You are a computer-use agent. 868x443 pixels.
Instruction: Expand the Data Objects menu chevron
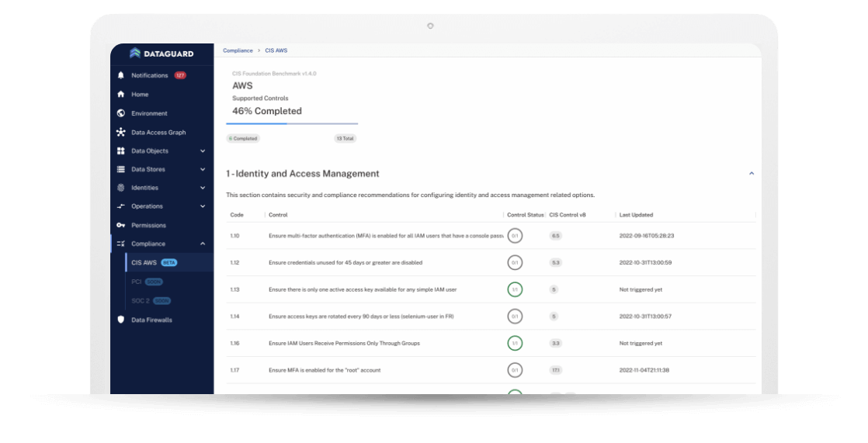pos(203,151)
